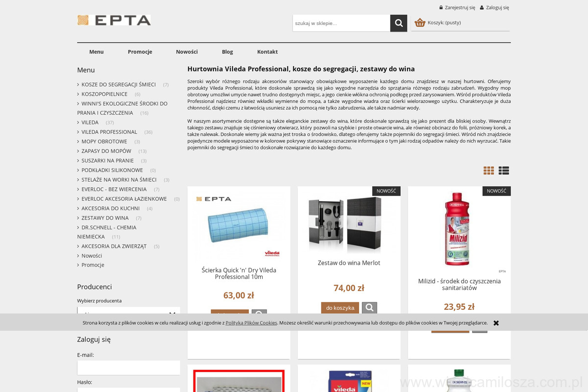This screenshot has height=392, width=588.
Task: Open the Zestawy do wina category
Action: (x=105, y=218)
